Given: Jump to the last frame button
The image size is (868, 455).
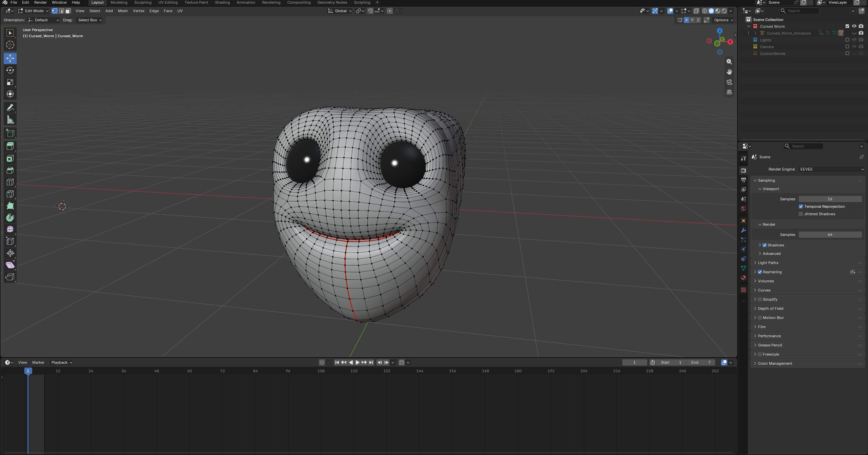Looking at the screenshot, I should 371,362.
